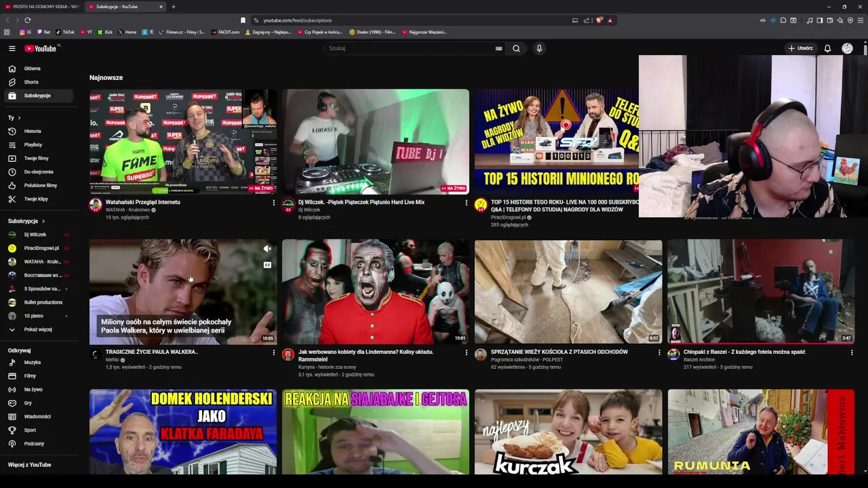This screenshot has height=488, width=868.
Task: Switch to the Przepis na domowy kebab tab
Action: 41,7
